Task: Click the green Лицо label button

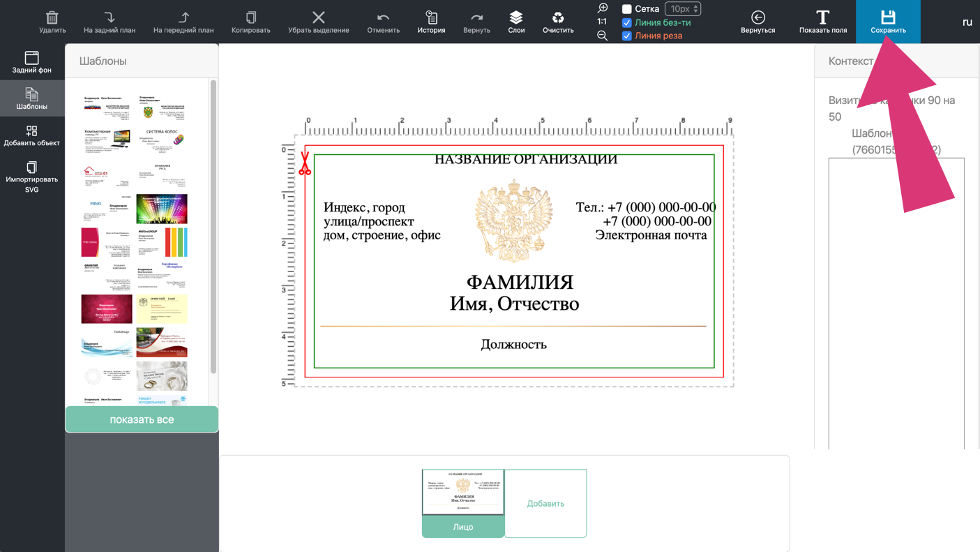Action: tap(463, 527)
